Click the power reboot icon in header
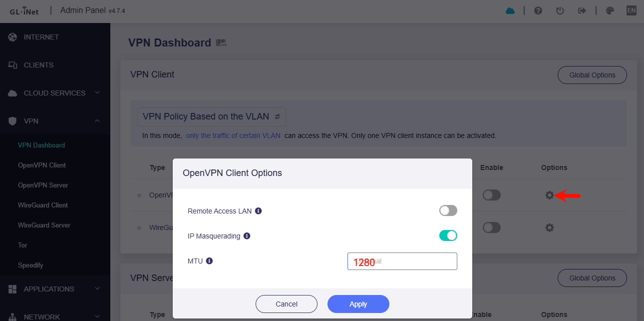 (x=560, y=10)
